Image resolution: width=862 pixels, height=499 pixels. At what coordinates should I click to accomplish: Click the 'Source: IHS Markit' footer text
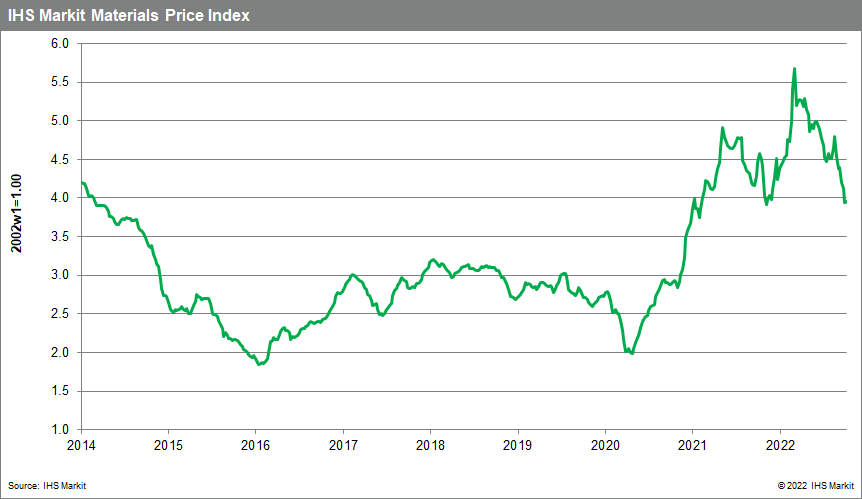[x=45, y=485]
